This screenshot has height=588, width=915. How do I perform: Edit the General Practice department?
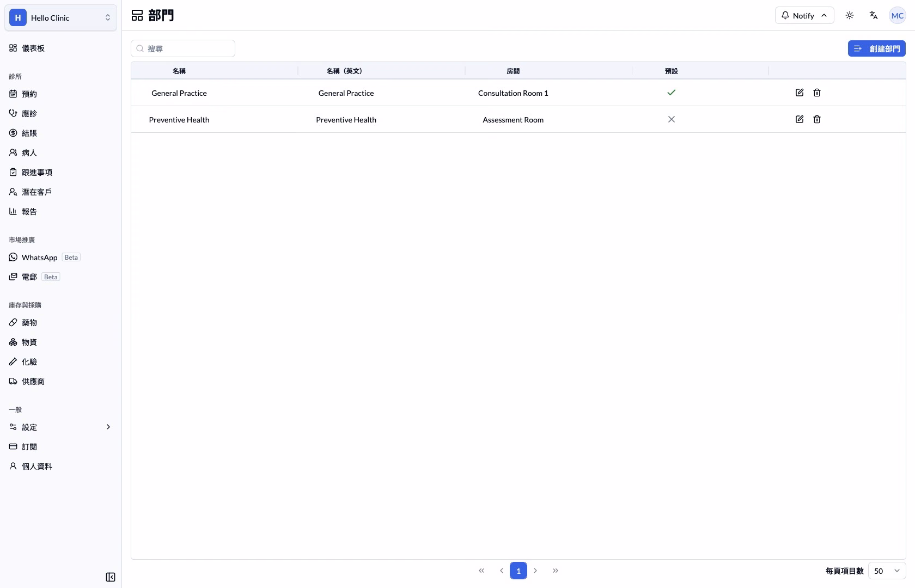point(800,93)
